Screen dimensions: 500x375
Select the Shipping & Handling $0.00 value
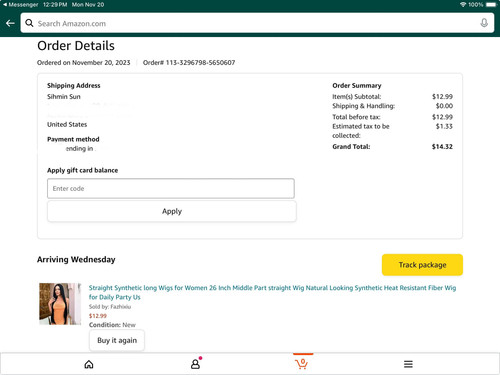point(444,106)
